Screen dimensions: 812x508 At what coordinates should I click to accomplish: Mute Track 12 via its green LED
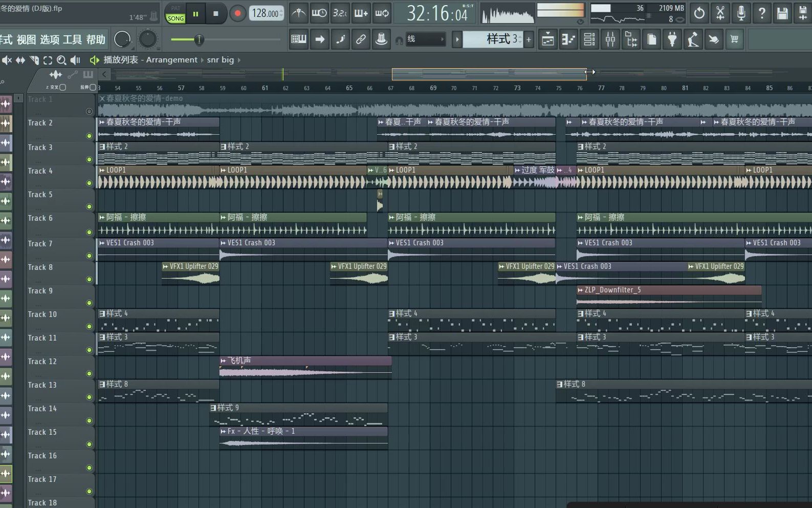click(90, 373)
